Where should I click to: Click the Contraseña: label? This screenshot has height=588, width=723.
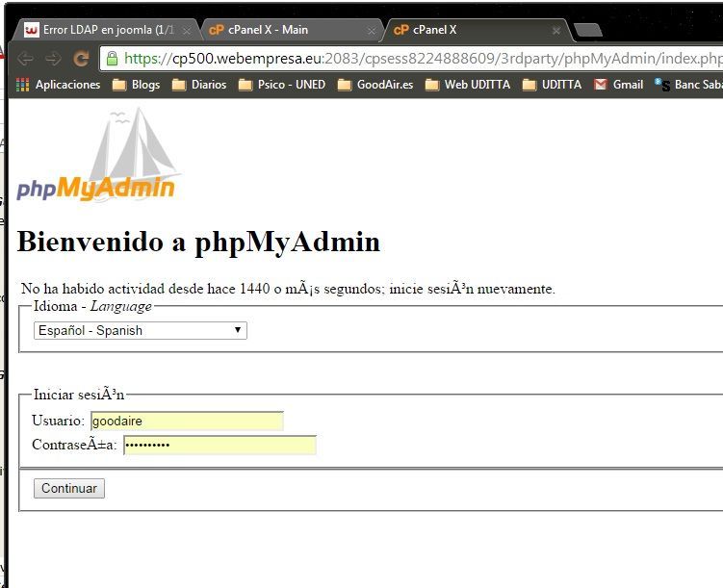point(75,446)
